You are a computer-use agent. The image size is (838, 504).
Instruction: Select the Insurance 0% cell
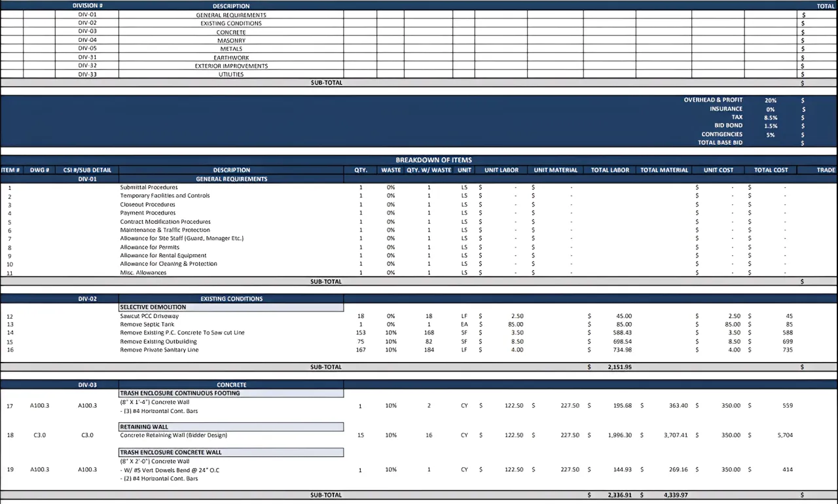770,109
